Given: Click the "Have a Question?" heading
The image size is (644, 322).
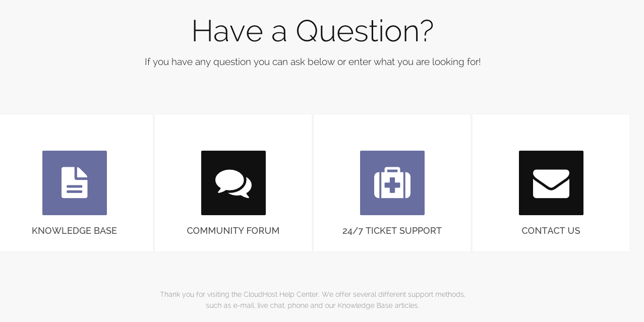Looking at the screenshot, I should click(x=312, y=31).
